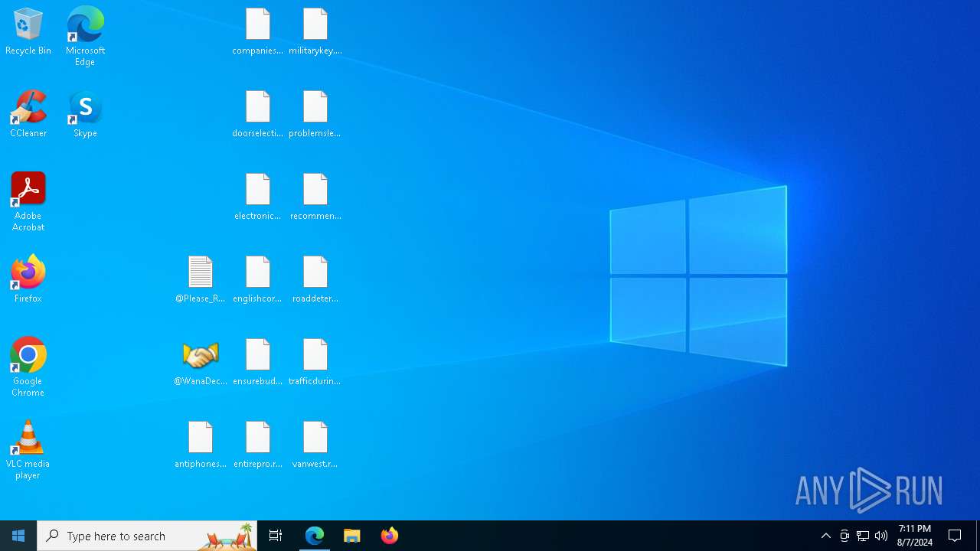Select the Firefox desktop shortcut

pos(28,280)
